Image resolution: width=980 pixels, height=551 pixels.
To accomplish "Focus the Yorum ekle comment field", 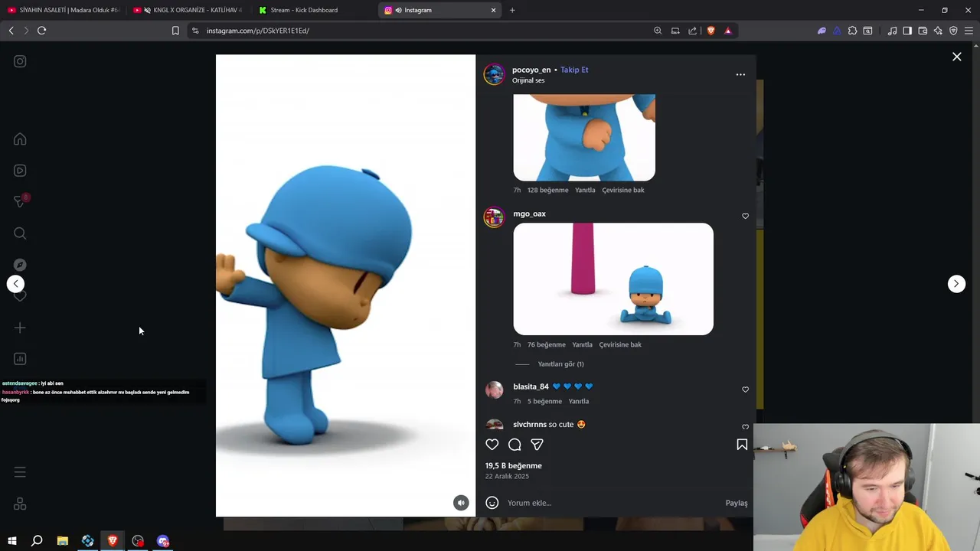I will [612, 503].
